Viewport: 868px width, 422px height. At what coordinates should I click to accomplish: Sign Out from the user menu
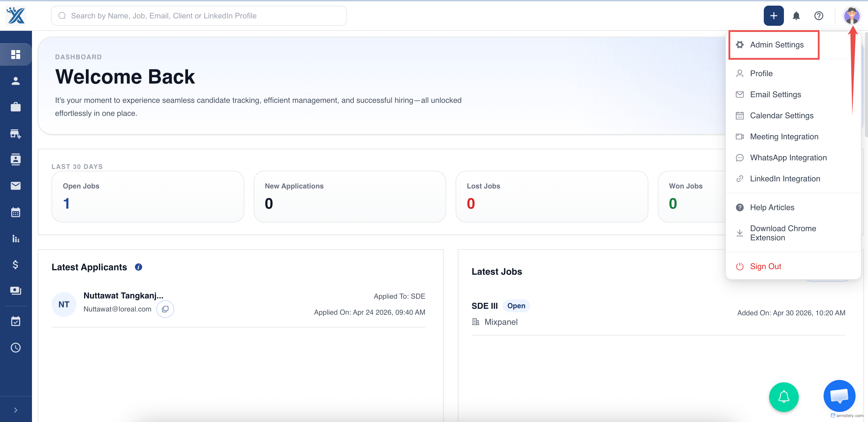pos(793,266)
